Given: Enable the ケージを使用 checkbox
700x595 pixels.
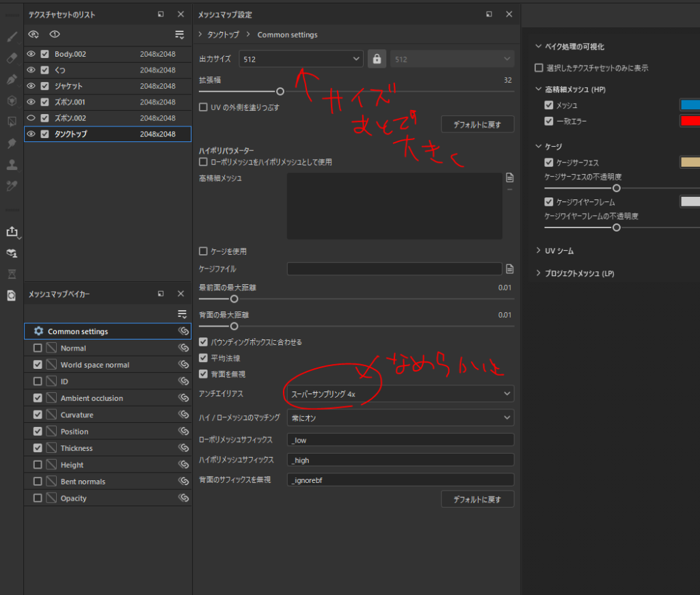Looking at the screenshot, I should [203, 251].
